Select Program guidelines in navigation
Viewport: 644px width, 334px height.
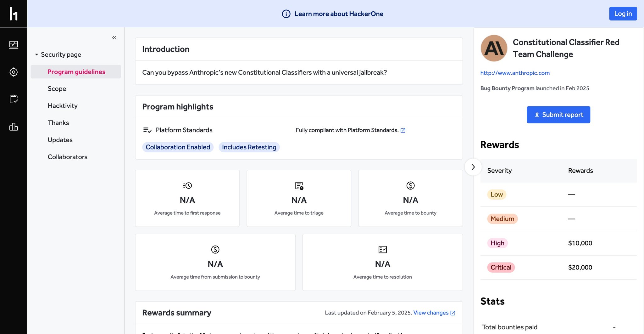[76, 72]
